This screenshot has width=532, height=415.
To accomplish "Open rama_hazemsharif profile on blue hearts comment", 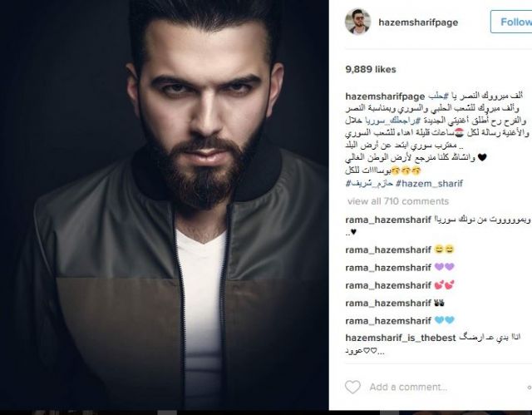I will (388, 321).
